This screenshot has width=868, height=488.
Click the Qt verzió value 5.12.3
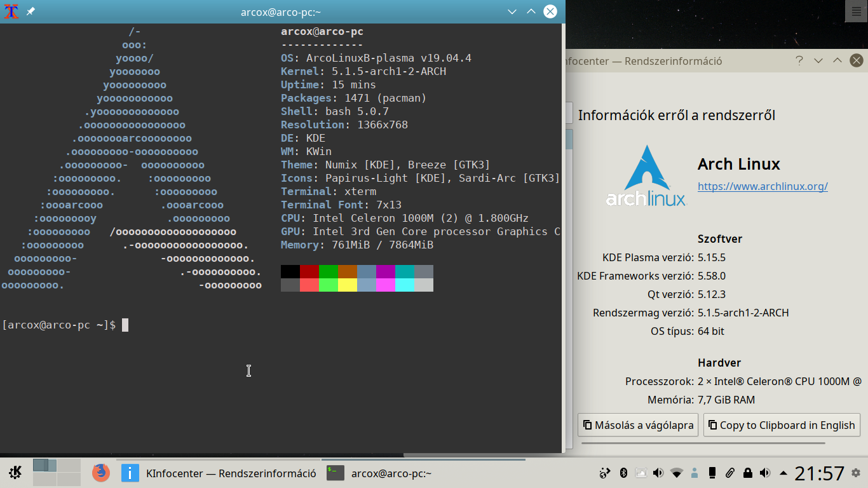click(x=712, y=294)
